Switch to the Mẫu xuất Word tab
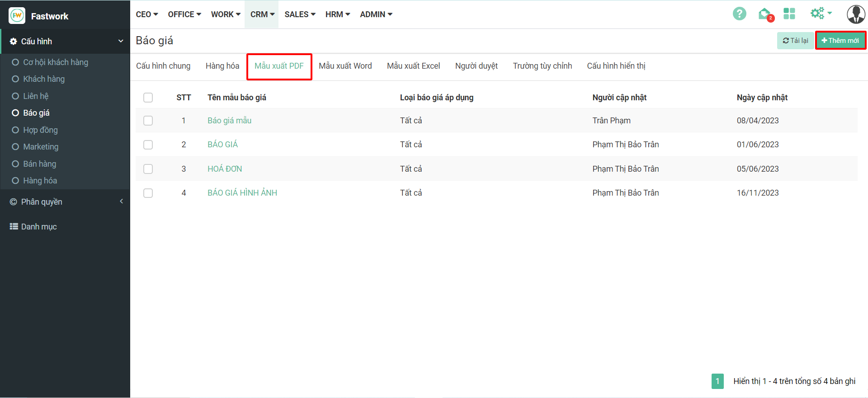The width and height of the screenshot is (868, 398). 345,66
